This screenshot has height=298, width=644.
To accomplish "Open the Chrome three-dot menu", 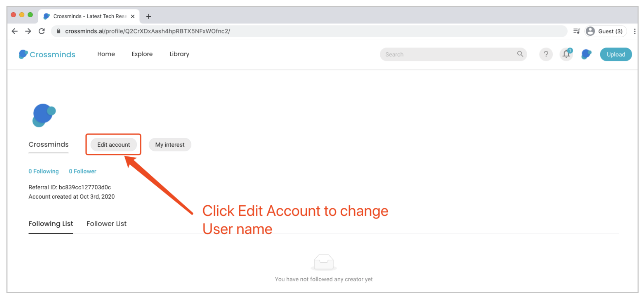I will [x=634, y=31].
